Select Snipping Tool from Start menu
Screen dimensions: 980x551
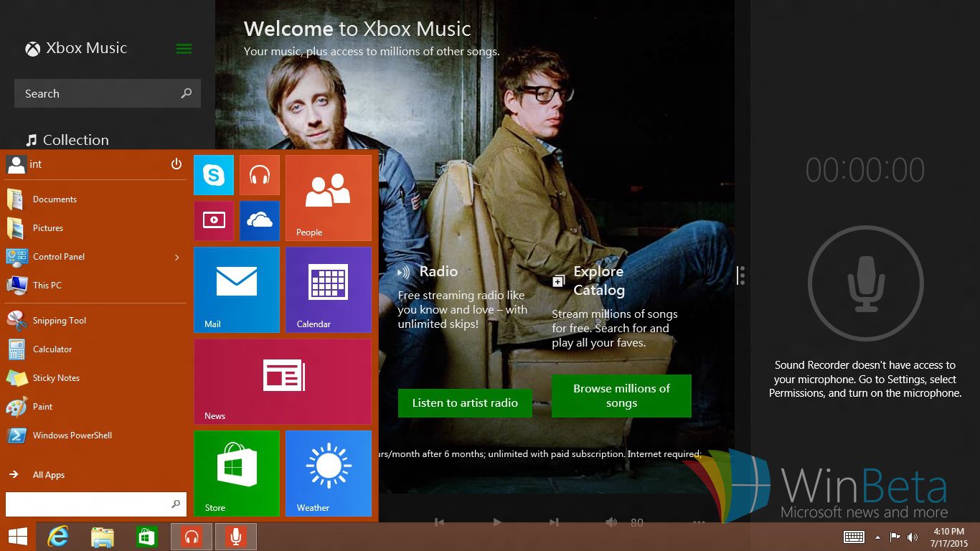pos(59,321)
